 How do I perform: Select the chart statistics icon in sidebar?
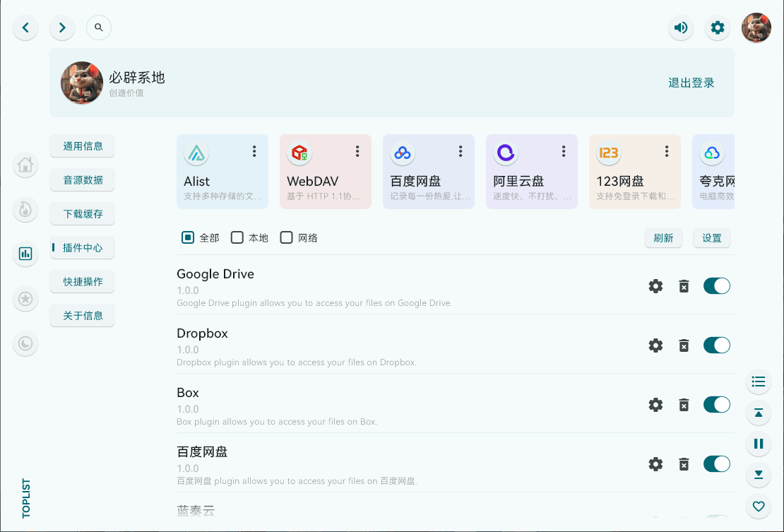click(x=25, y=254)
